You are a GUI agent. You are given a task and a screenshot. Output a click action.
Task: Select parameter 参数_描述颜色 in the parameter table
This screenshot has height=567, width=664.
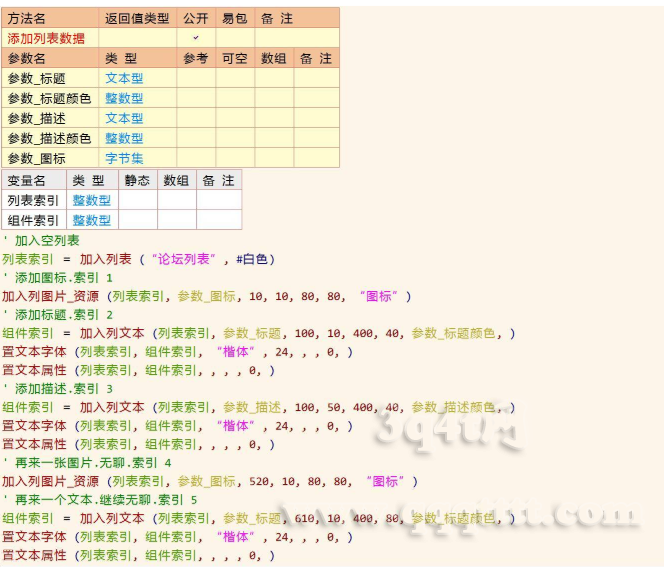pyautogui.click(x=49, y=138)
